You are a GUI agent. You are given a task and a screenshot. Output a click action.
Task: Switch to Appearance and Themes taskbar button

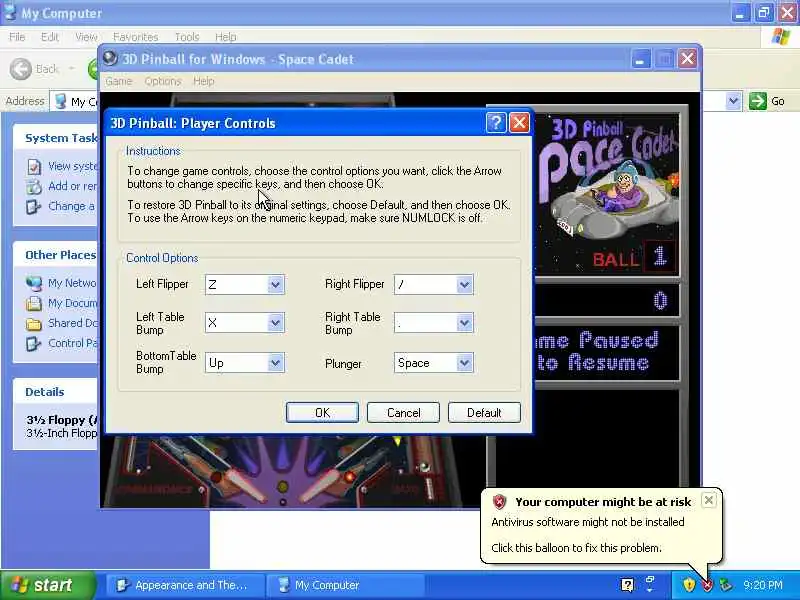point(186,585)
